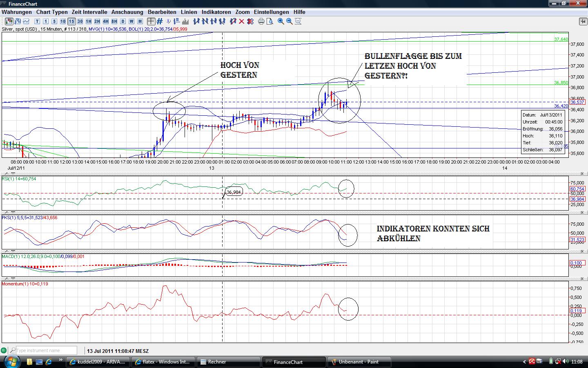Open the Linien menu
Viewport: 588px width, 368px height.
pos(189,12)
